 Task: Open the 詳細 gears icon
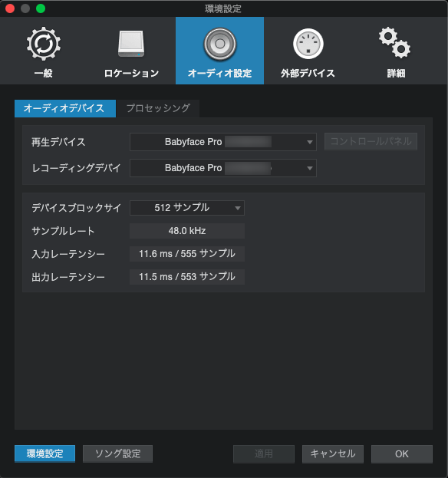coord(395,43)
